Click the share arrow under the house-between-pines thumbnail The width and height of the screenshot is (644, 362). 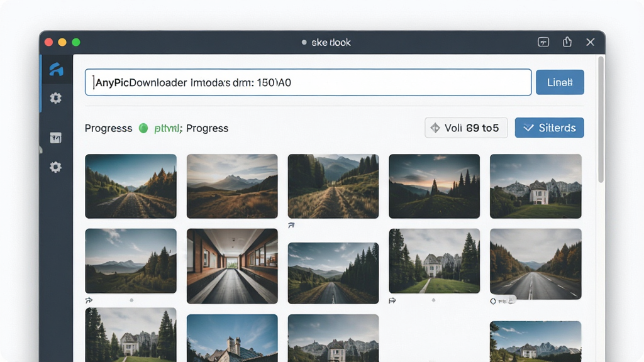tap(392, 301)
